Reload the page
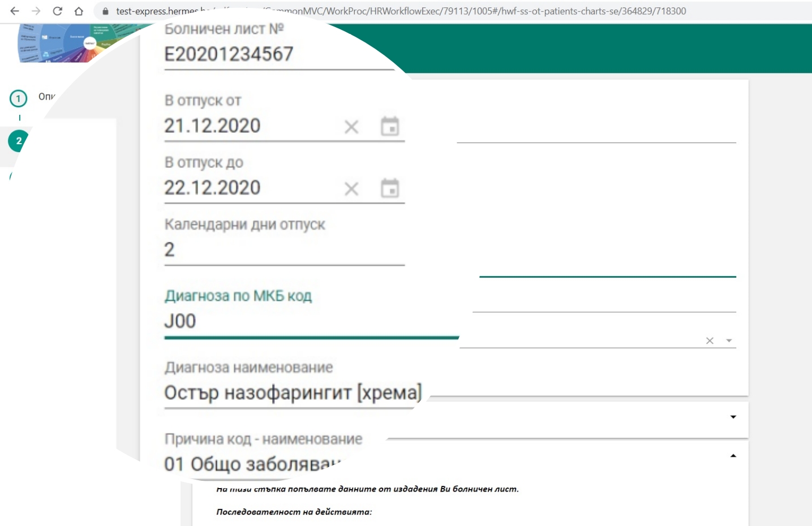The height and width of the screenshot is (526, 812). pos(57,11)
